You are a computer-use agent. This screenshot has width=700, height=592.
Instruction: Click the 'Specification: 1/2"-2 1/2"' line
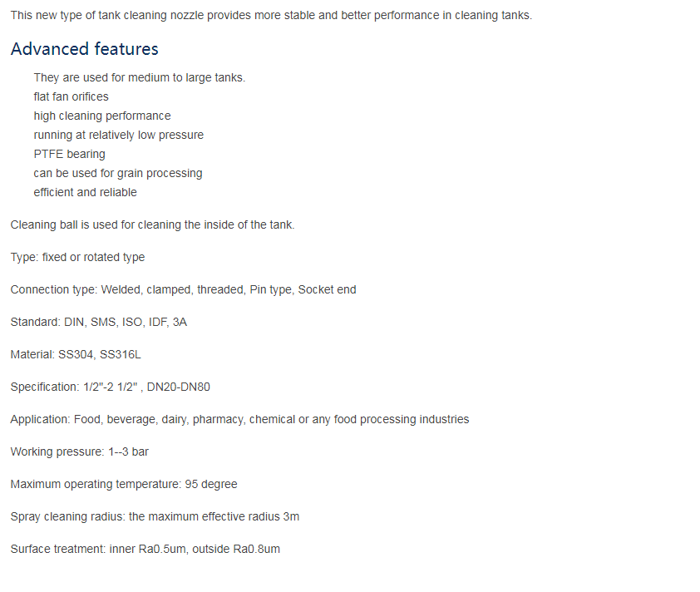click(111, 387)
